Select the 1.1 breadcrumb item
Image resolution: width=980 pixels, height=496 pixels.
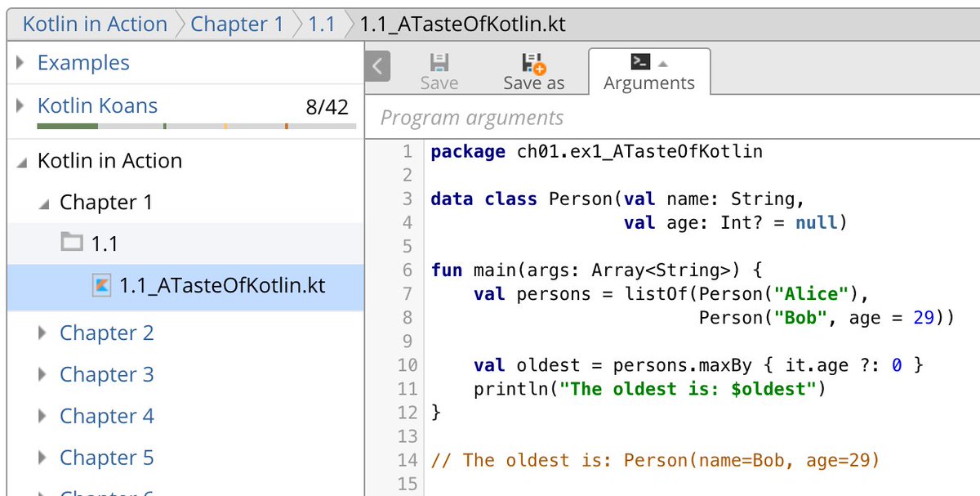pyautogui.click(x=321, y=25)
